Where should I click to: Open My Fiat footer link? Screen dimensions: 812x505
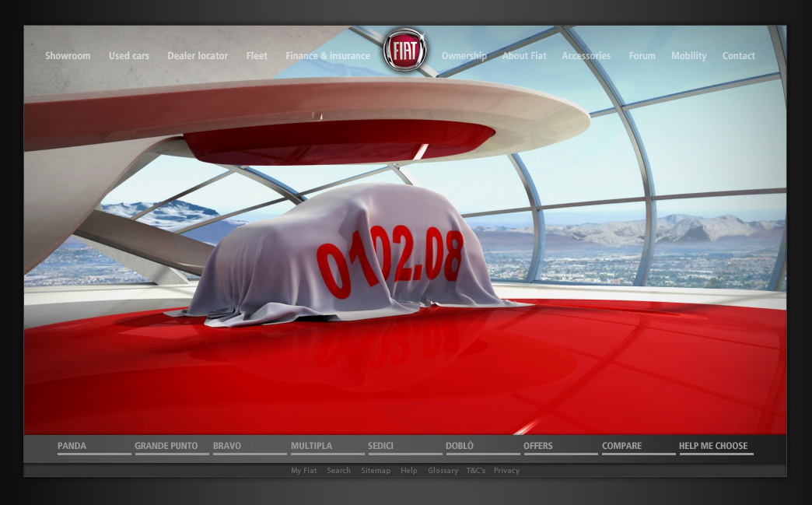[304, 471]
